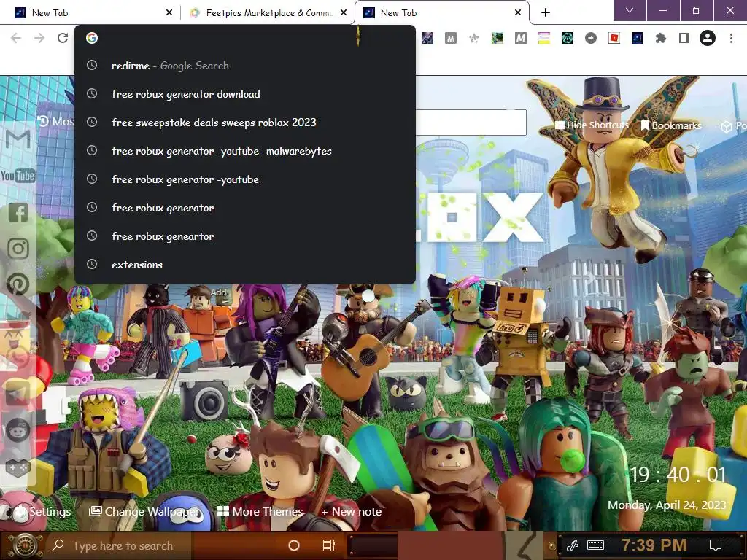Toggle the Chrome side panel icon
This screenshot has height=560, width=747.
tap(684, 38)
